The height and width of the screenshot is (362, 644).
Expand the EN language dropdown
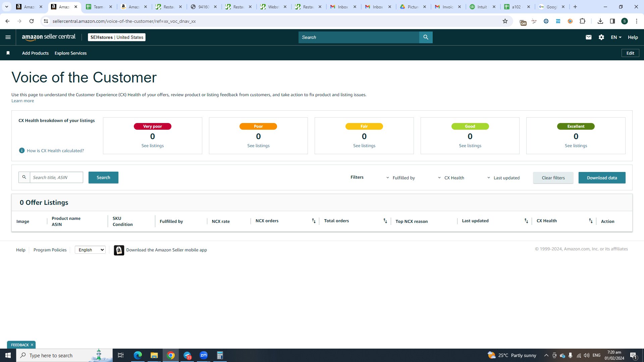coord(616,37)
